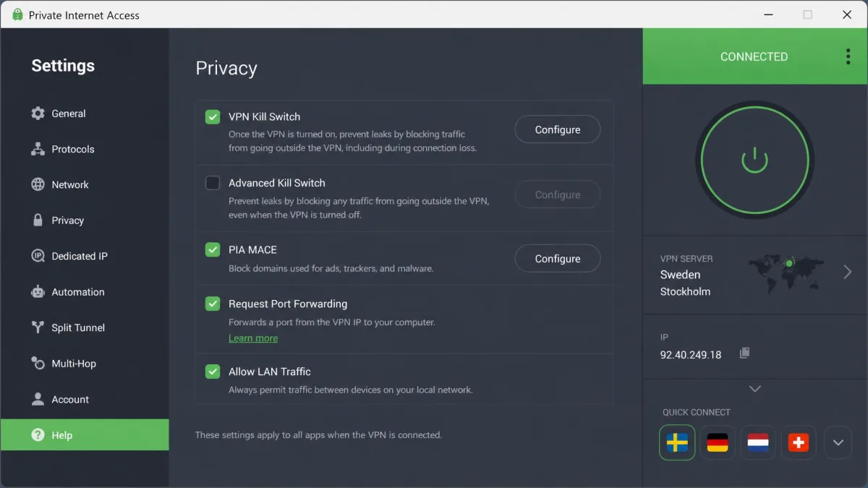The width and height of the screenshot is (868, 488).
Task: Click the VPN power button
Action: pyautogui.click(x=754, y=160)
